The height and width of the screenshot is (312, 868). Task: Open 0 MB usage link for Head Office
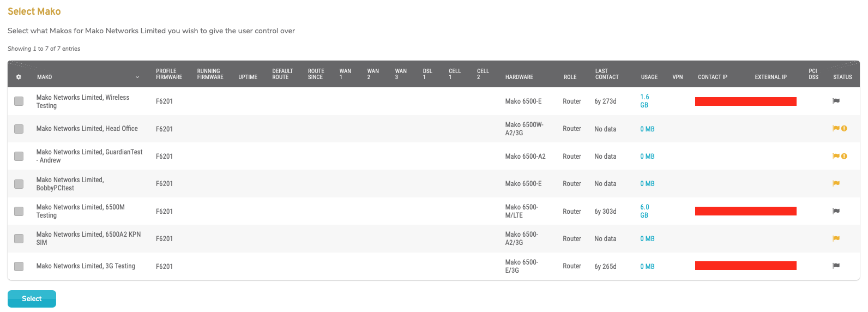click(x=647, y=129)
